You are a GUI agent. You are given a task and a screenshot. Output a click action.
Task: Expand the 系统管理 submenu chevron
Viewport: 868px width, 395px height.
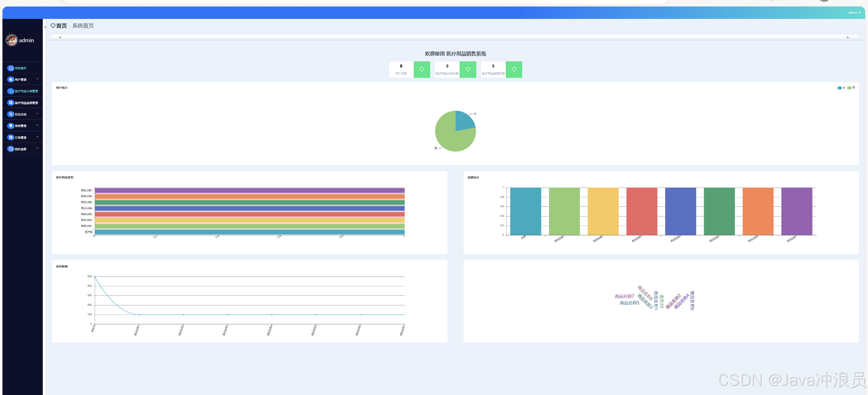point(37,125)
